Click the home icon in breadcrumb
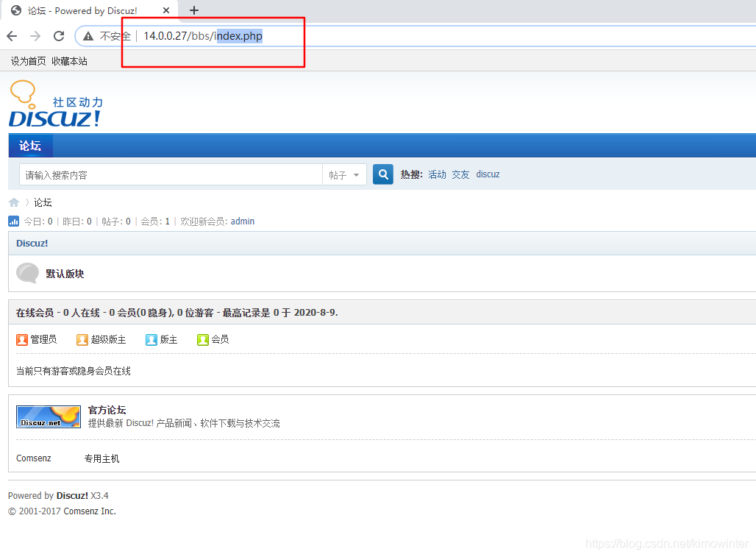756x557 pixels. 14,202
